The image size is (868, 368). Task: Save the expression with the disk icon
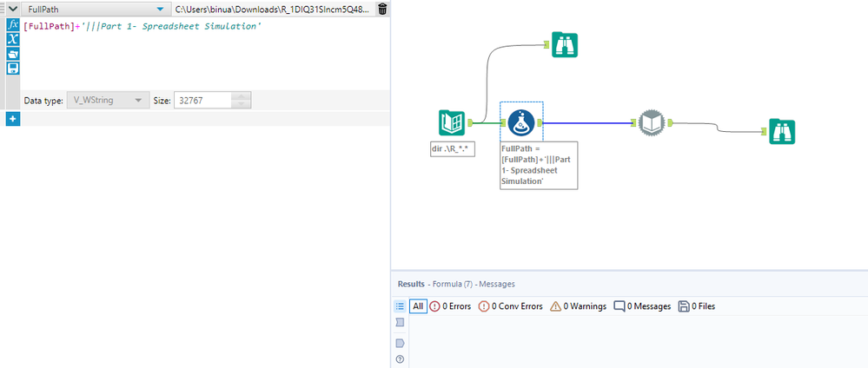pyautogui.click(x=13, y=68)
